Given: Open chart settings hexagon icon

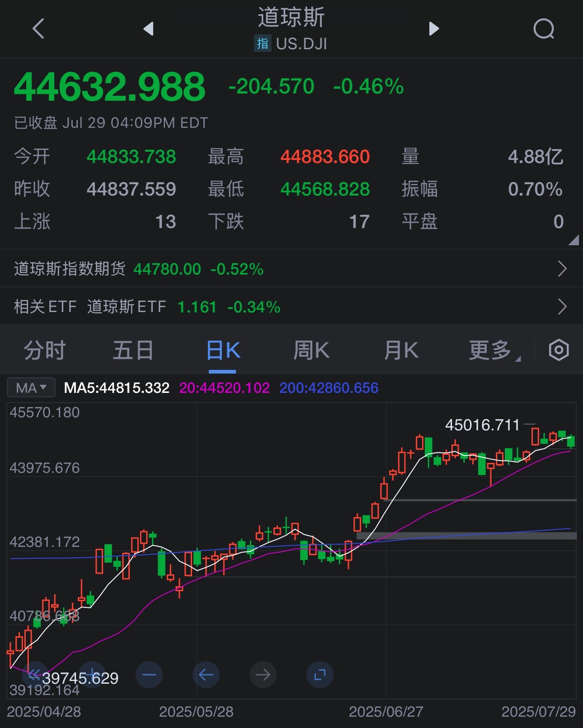Looking at the screenshot, I should (x=559, y=350).
